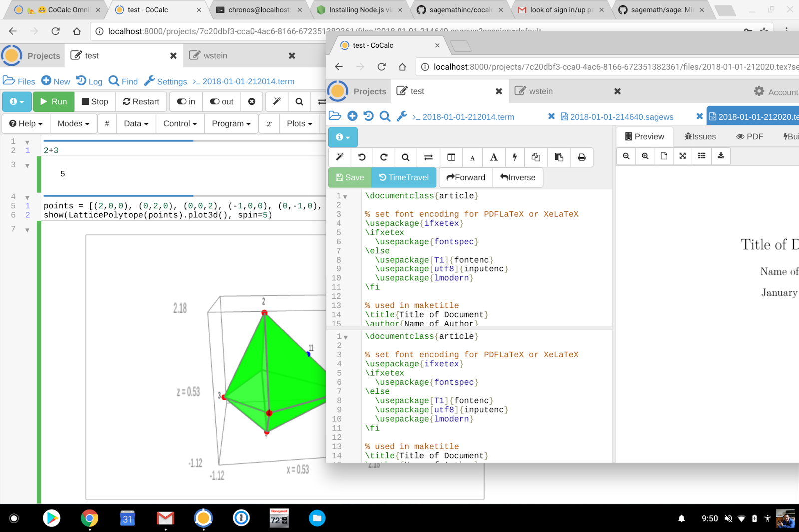This screenshot has width=799, height=532.
Task: Enable the 'out' toggle on the worksheet toolbar
Action: (221, 101)
